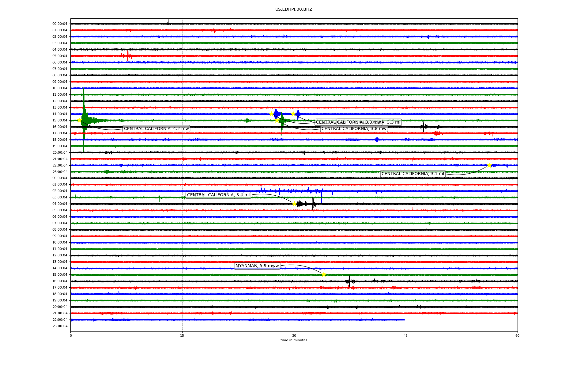Click the topmost 00:00:04 time label
This screenshot has width=588, height=368.
[60, 24]
